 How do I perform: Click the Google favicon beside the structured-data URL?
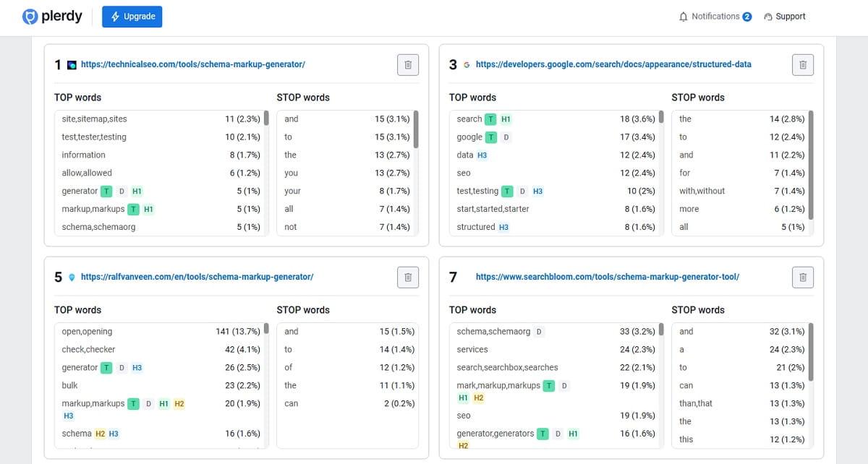click(467, 64)
